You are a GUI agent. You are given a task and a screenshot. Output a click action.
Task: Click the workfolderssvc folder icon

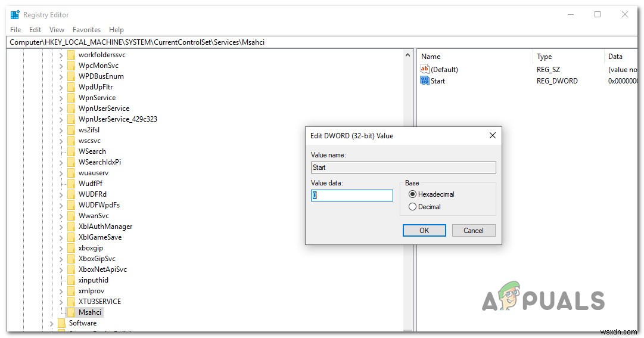pyautogui.click(x=71, y=55)
